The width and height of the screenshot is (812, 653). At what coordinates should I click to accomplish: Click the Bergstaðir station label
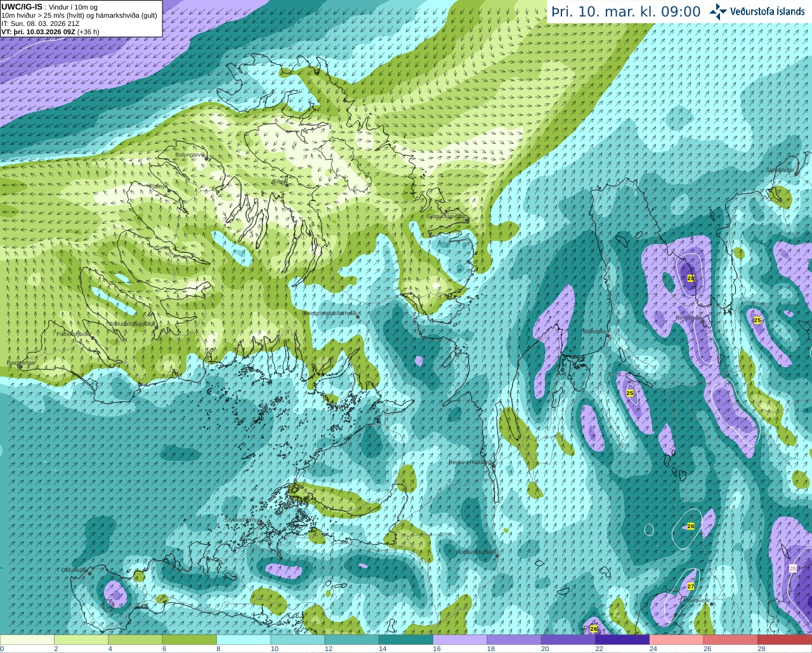[x=688, y=317]
